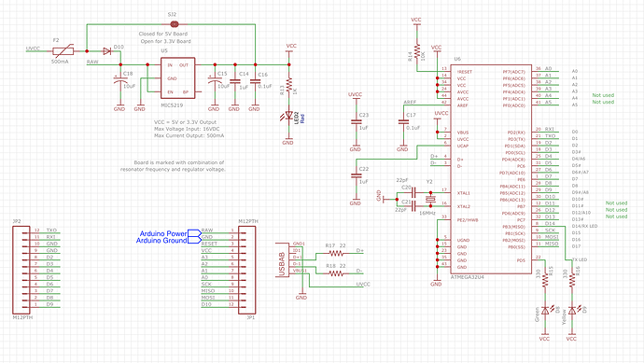Click the C17 0.1uF AREF capacitor
Screen dimensions: 644x363
[403, 122]
